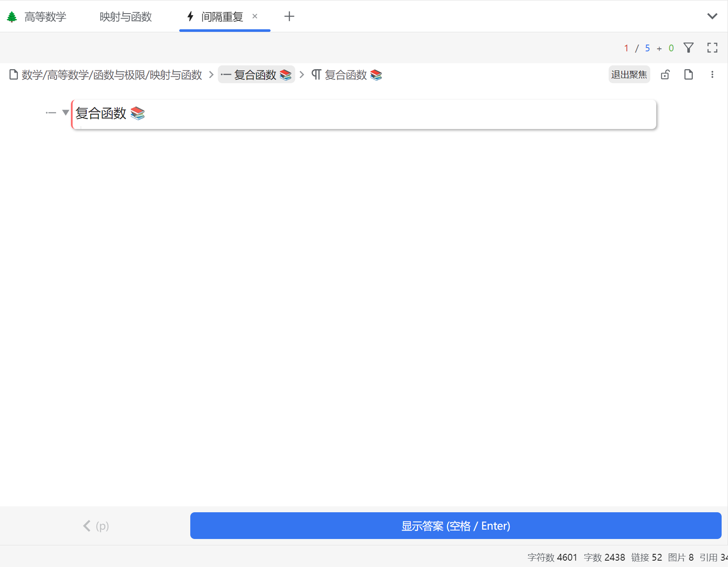
Task: Open the 高等数学 tab
Action: pyautogui.click(x=37, y=17)
